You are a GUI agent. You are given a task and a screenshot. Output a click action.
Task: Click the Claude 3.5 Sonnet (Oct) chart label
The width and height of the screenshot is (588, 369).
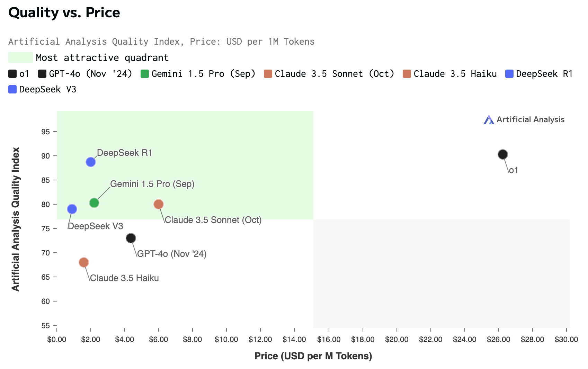[213, 220]
